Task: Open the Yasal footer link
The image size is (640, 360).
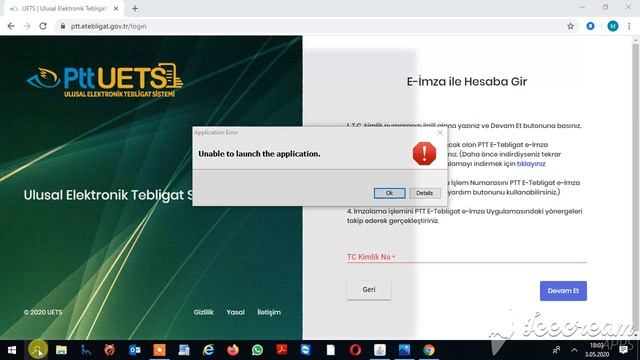Action: [x=236, y=312]
